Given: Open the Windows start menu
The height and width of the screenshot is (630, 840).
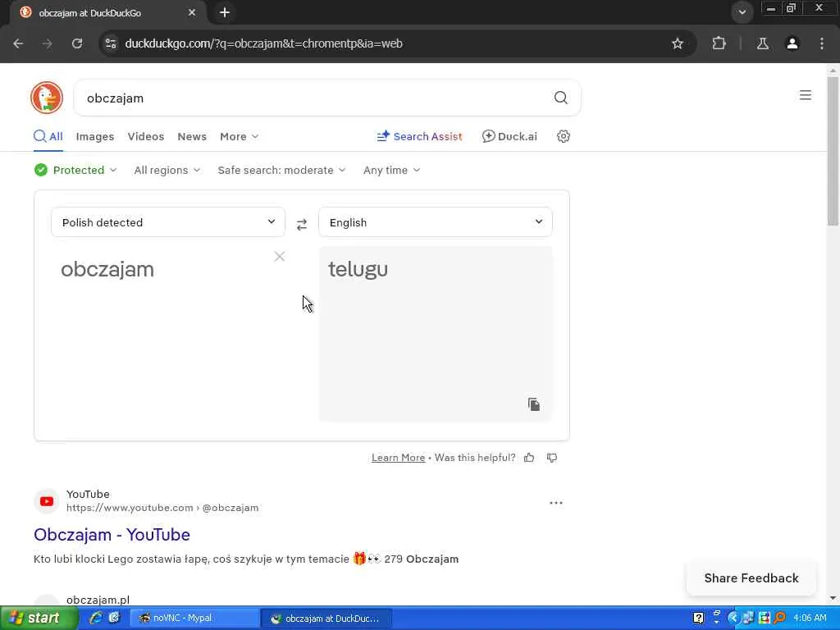Looking at the screenshot, I should (39, 619).
